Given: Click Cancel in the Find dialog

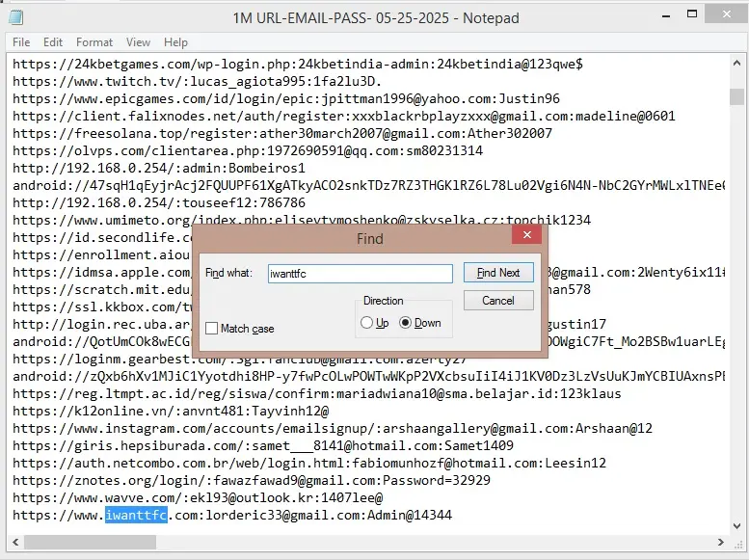Looking at the screenshot, I should 498,301.
